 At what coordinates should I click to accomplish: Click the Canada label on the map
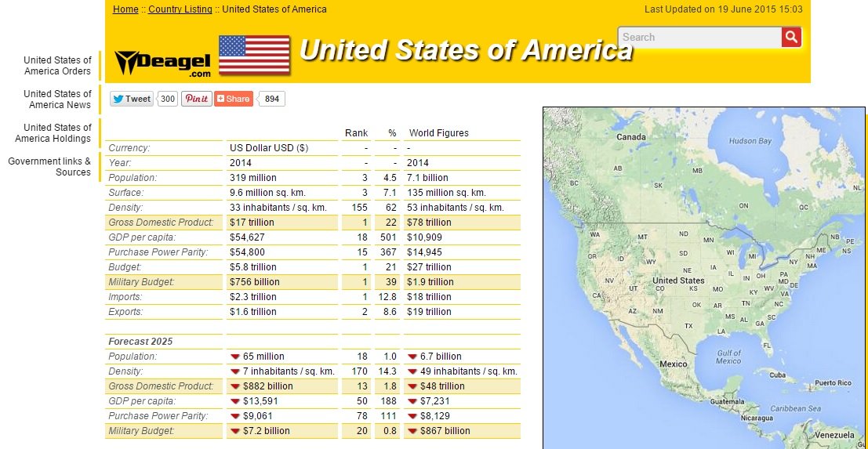point(631,136)
